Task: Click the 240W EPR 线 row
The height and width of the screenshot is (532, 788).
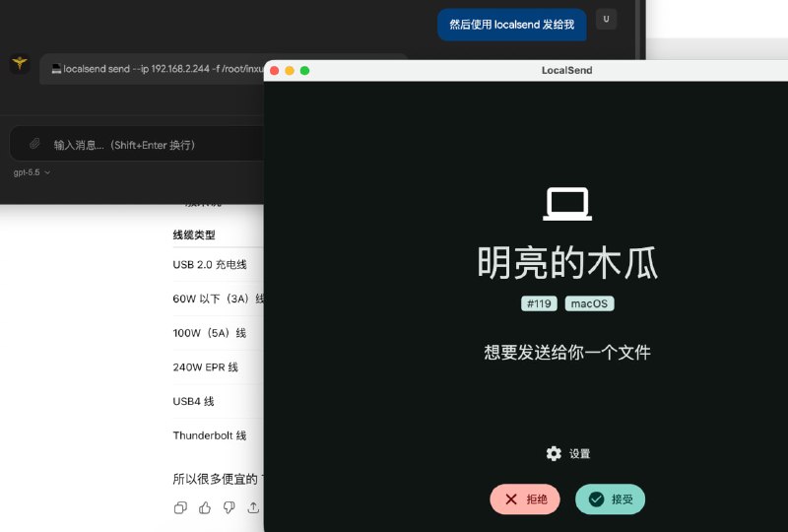Action: pyautogui.click(x=218, y=367)
